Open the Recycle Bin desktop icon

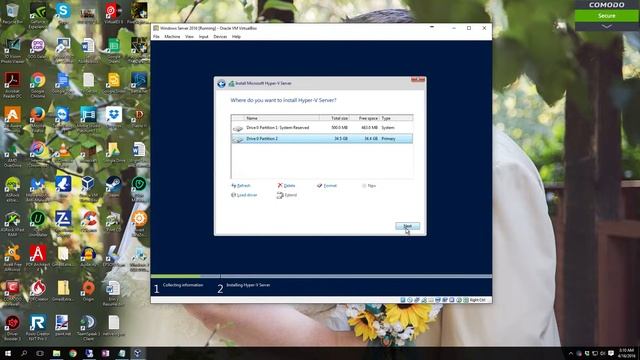pyautogui.click(x=12, y=12)
